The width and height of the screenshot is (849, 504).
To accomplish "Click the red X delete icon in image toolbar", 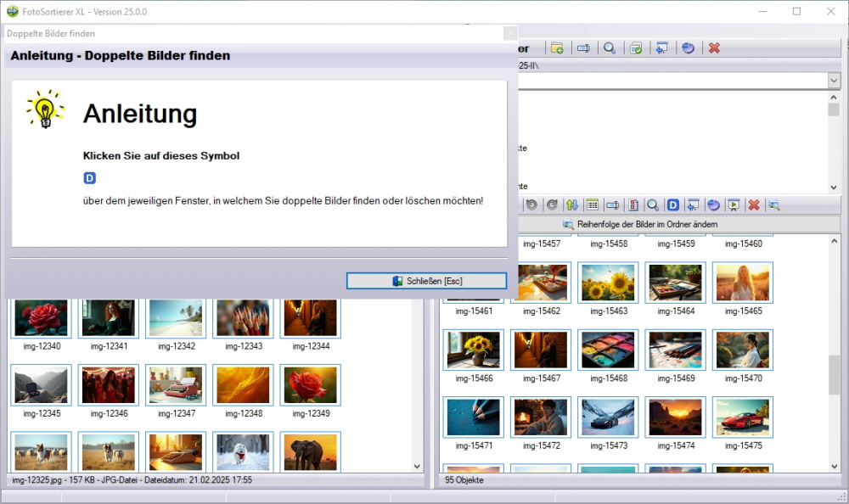I will pos(753,204).
